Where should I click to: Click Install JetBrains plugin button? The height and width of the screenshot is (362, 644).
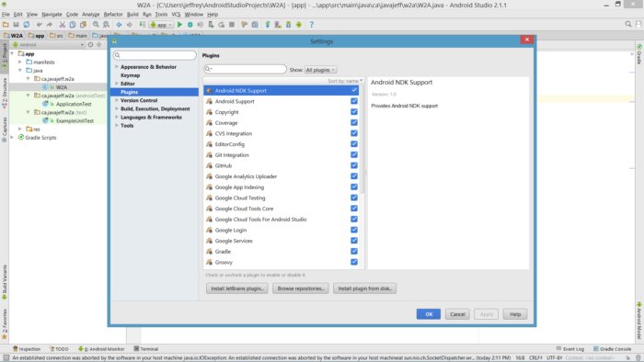pyautogui.click(x=237, y=288)
